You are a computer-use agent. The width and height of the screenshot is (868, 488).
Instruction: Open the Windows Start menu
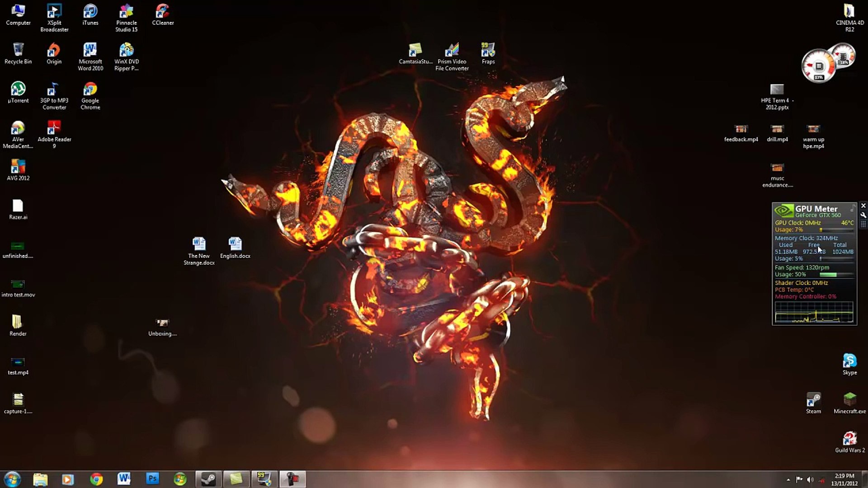[12, 479]
